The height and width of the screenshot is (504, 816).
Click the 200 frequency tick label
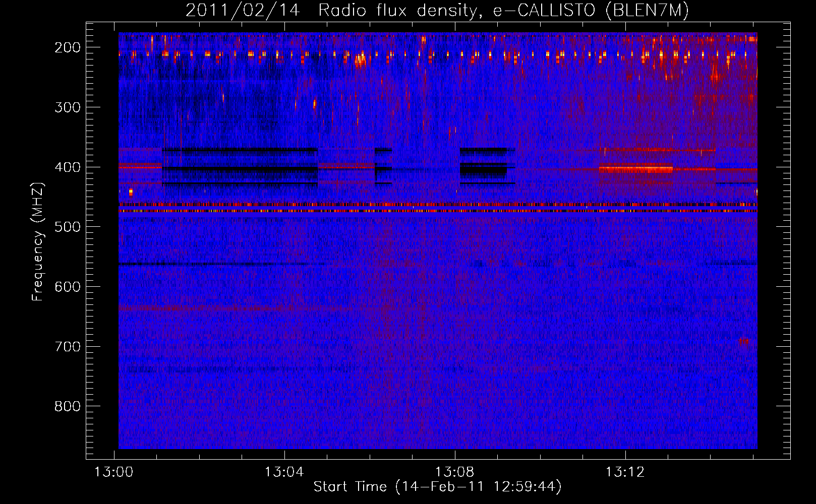click(x=67, y=47)
